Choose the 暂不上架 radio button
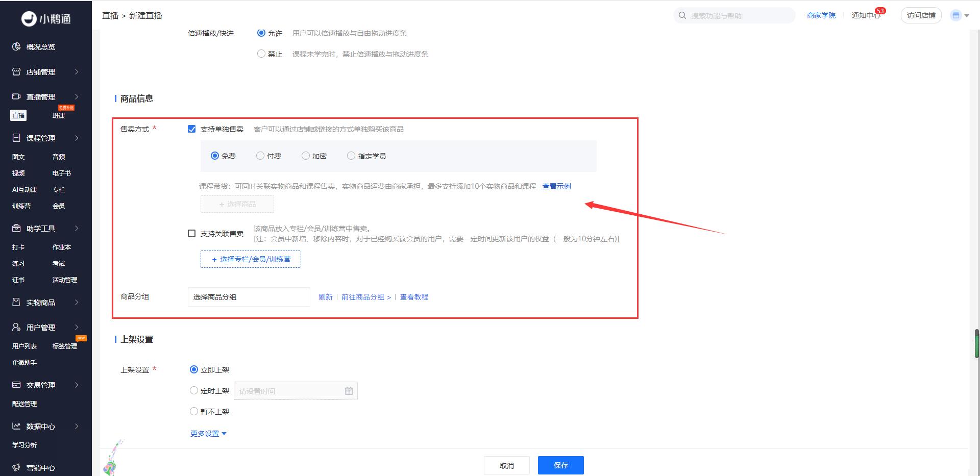 pos(194,411)
